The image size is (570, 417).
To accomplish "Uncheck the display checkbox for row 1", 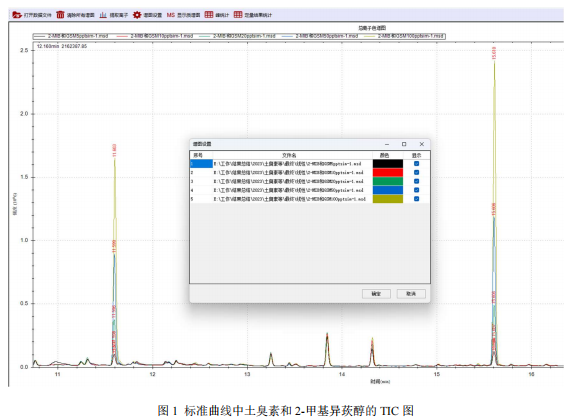I will (417, 164).
